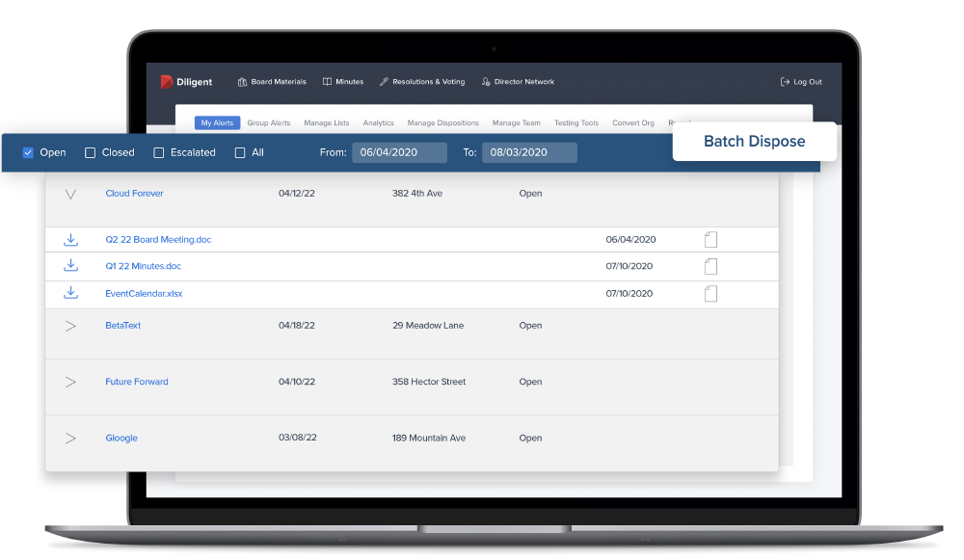Viewport: 964px width, 560px height.
Task: Uncheck the Open filter checkbox
Action: click(x=28, y=152)
